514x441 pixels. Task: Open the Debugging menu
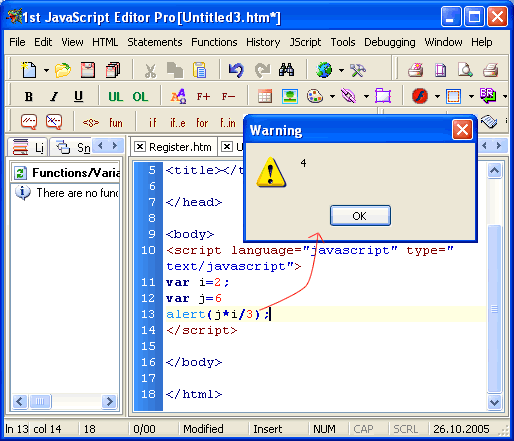pos(390,42)
